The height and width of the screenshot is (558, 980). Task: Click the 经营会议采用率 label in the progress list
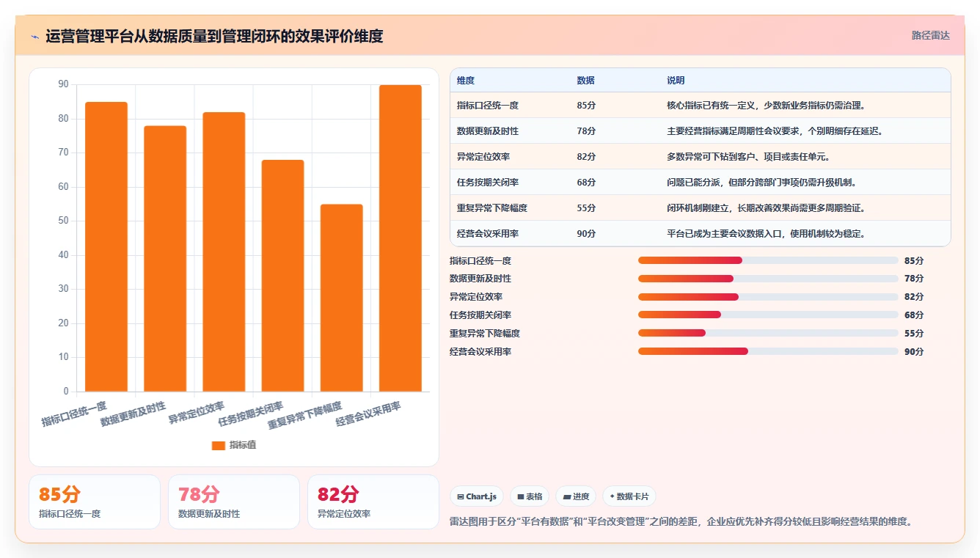pos(480,351)
